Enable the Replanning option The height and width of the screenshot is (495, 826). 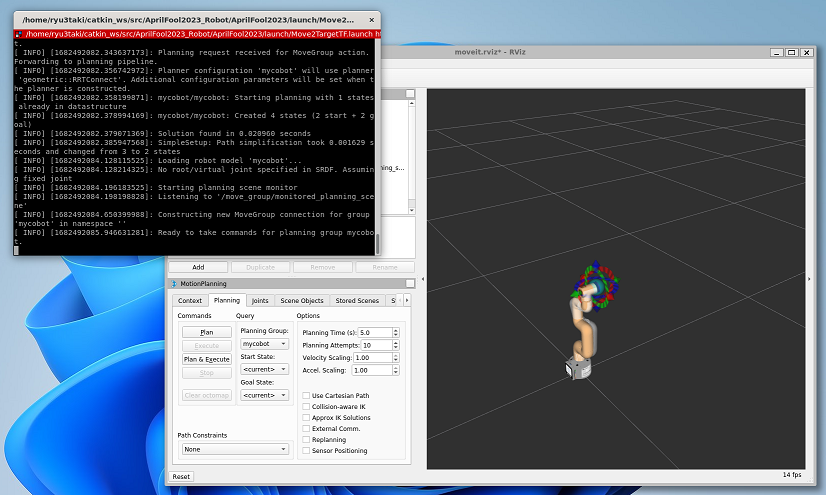pyautogui.click(x=306, y=440)
